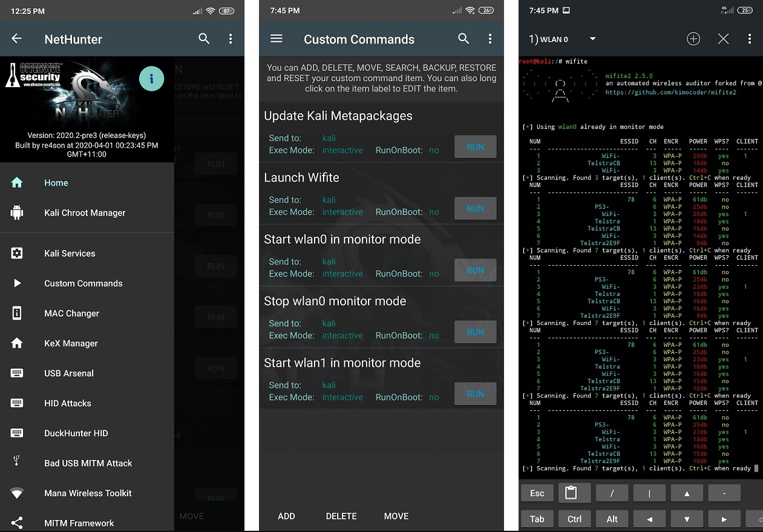This screenshot has width=763, height=532.
Task: Run Update Kali Metapackages command
Action: pos(476,147)
